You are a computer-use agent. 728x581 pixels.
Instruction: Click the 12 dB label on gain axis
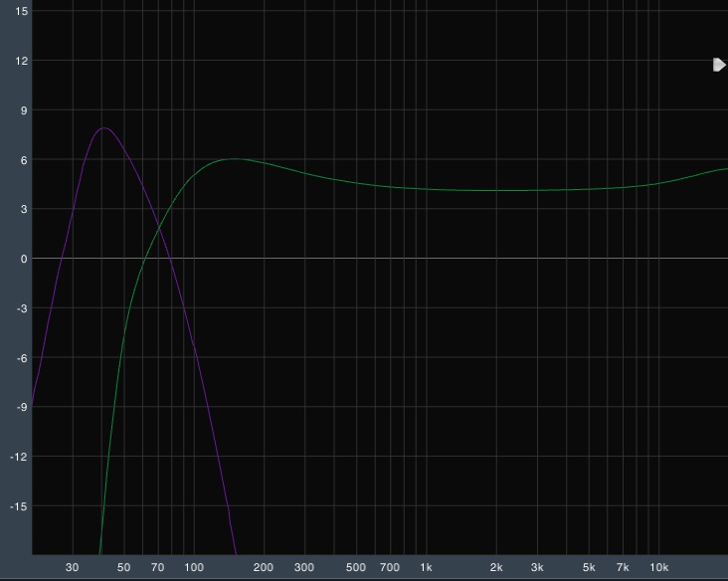(22, 61)
